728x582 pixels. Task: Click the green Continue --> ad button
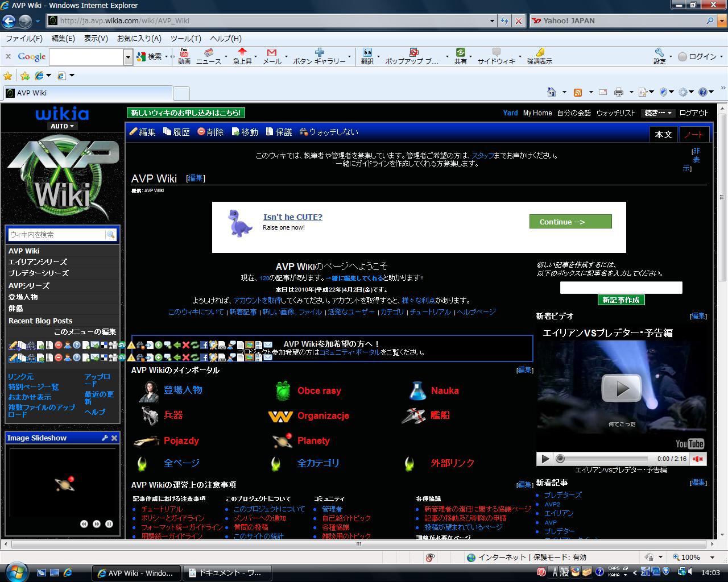coord(570,222)
